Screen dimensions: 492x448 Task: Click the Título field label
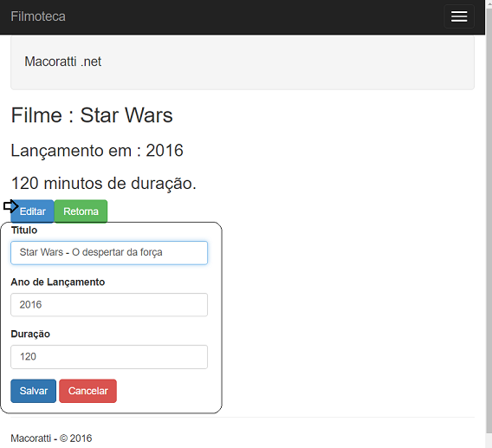[24, 230]
